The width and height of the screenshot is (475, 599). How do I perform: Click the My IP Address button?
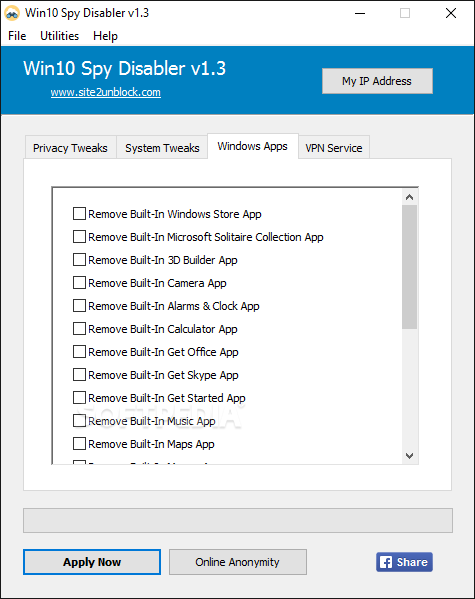click(377, 81)
